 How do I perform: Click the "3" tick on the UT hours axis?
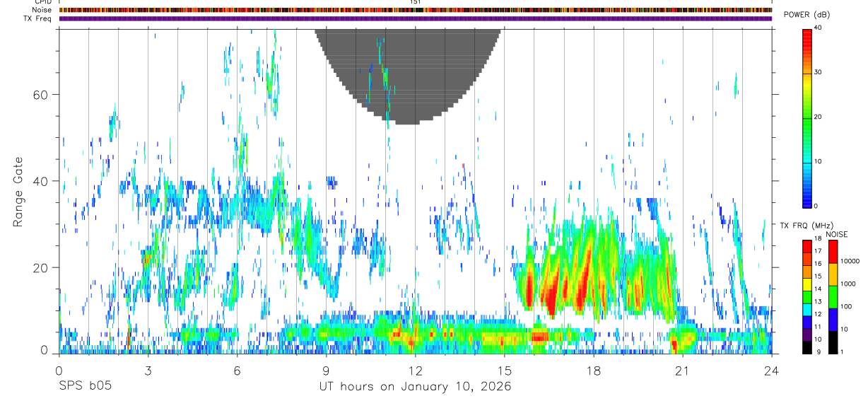[148, 371]
